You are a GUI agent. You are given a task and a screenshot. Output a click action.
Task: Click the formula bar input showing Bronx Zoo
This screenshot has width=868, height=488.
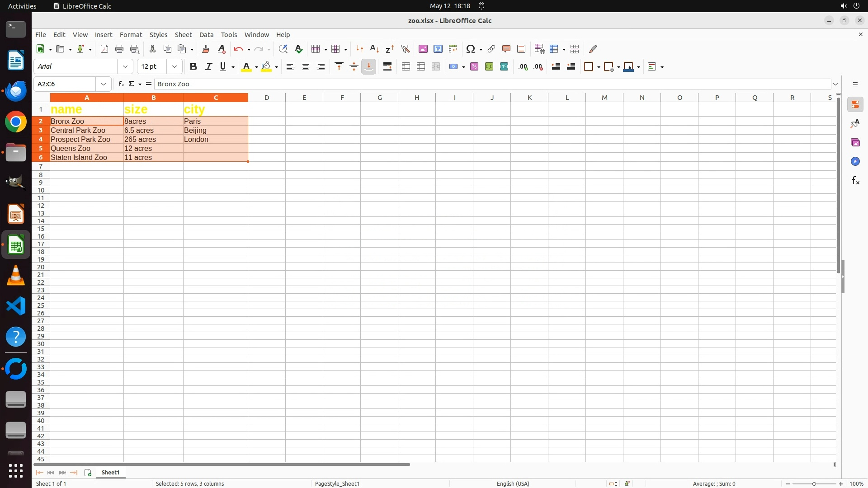coord(452,84)
